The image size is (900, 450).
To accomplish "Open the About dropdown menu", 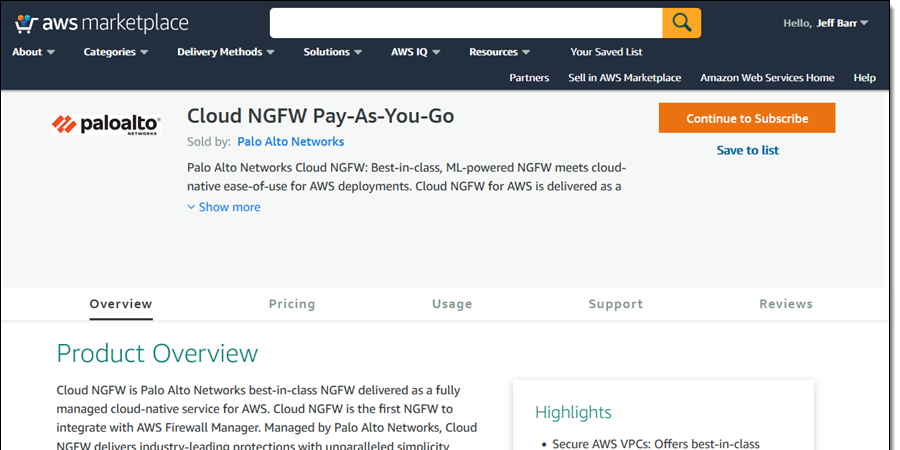I will [34, 52].
